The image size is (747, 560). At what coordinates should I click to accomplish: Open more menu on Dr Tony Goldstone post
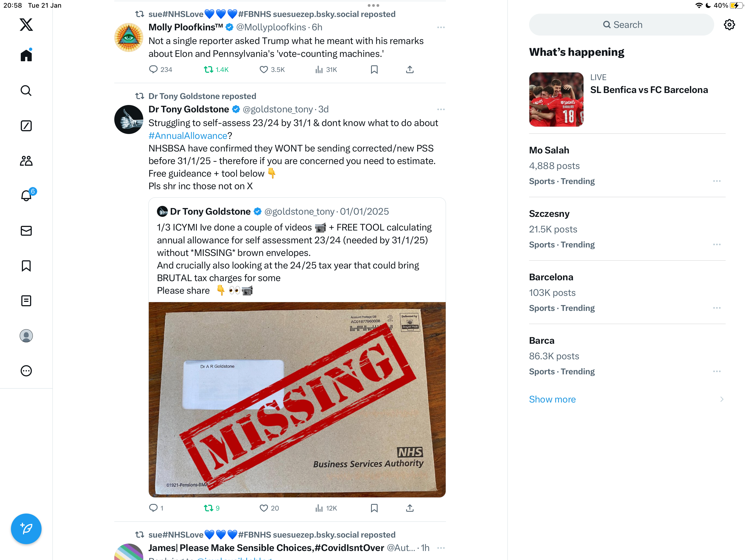pos(441,109)
